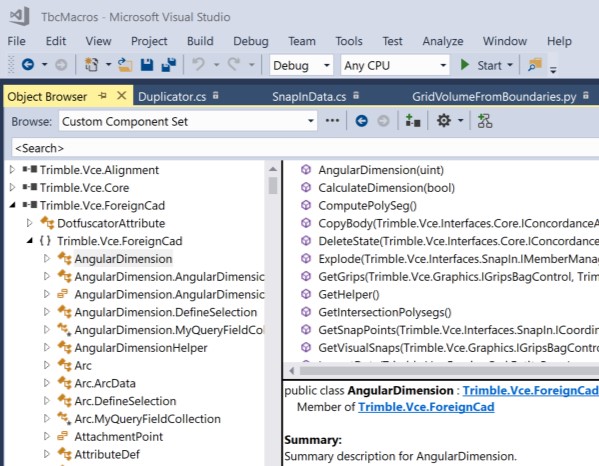Select the AngularDimension class

point(123,259)
